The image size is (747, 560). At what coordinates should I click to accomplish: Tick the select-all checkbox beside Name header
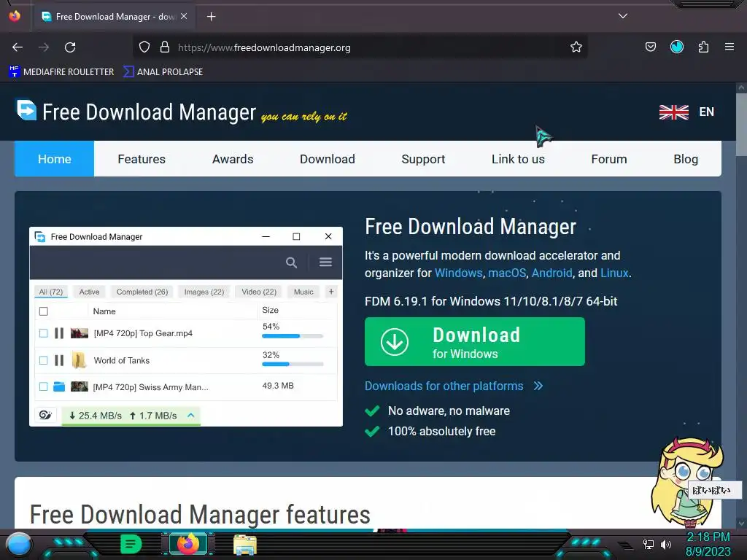tap(43, 311)
